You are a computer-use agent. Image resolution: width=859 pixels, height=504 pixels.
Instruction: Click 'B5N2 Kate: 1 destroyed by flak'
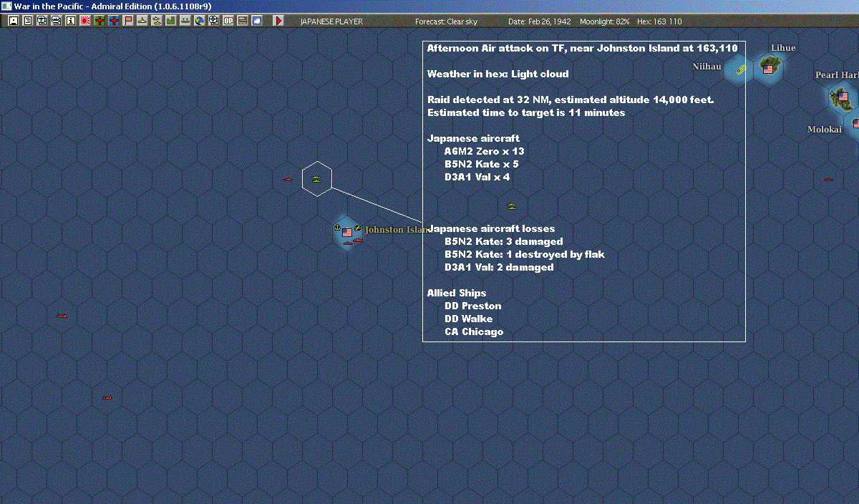point(525,254)
